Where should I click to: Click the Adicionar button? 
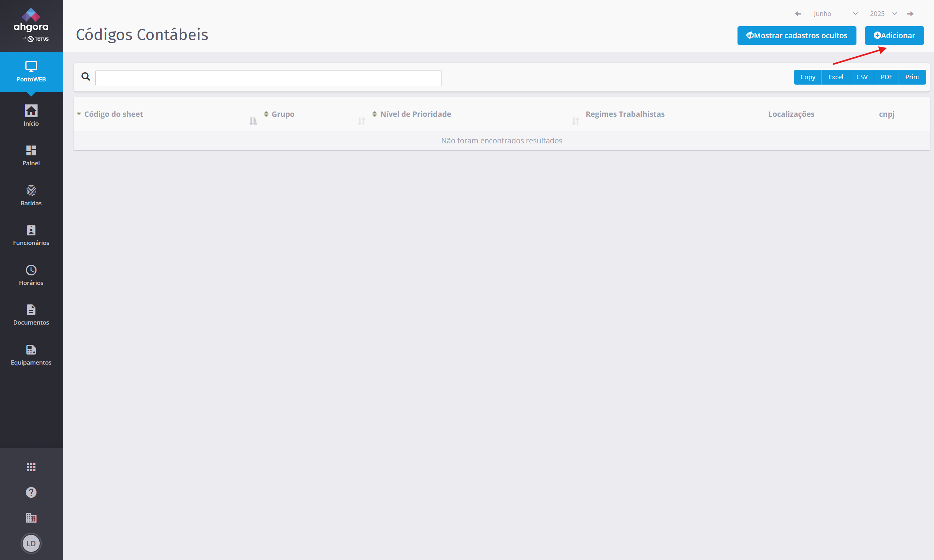(x=894, y=35)
